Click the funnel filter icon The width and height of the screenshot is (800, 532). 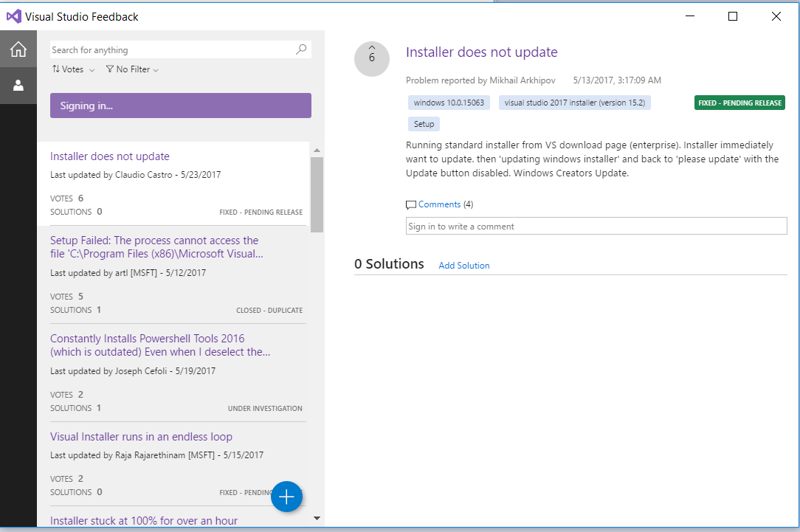[x=110, y=69]
